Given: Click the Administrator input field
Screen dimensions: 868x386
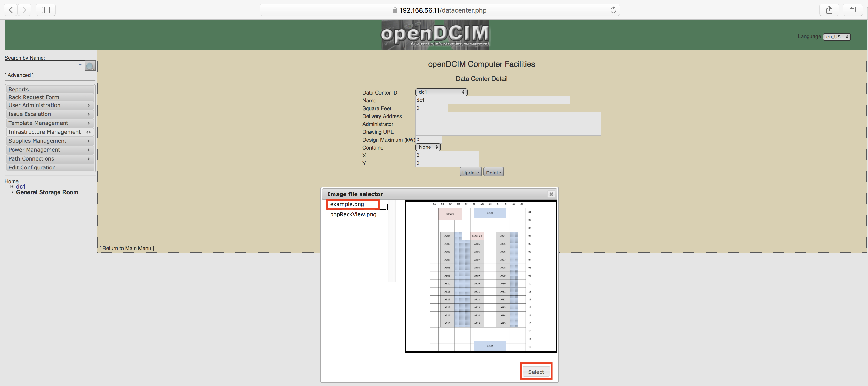Looking at the screenshot, I should click(508, 124).
